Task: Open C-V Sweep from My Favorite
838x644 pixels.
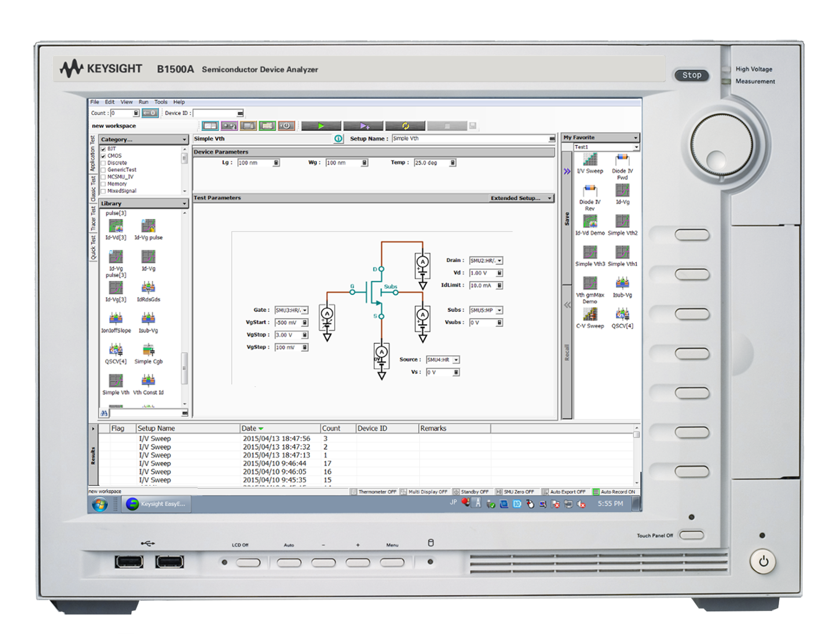Action: coord(590,314)
